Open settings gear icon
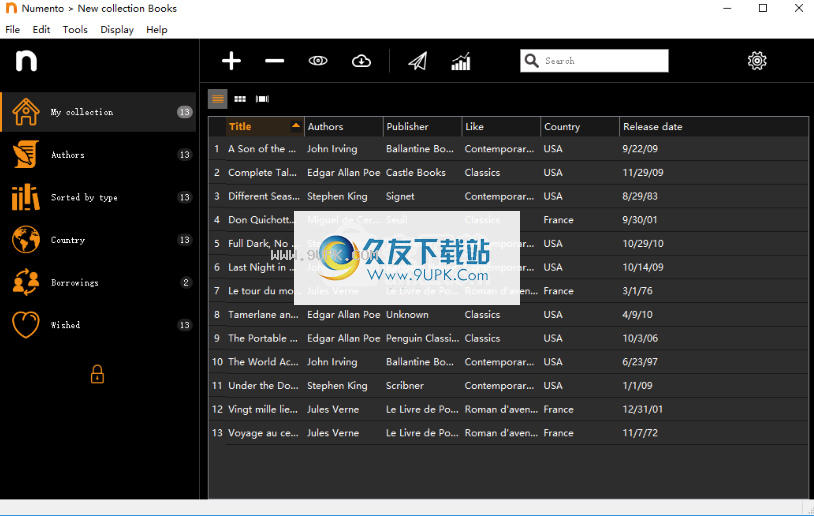Image resolution: width=814 pixels, height=516 pixels. [x=757, y=61]
